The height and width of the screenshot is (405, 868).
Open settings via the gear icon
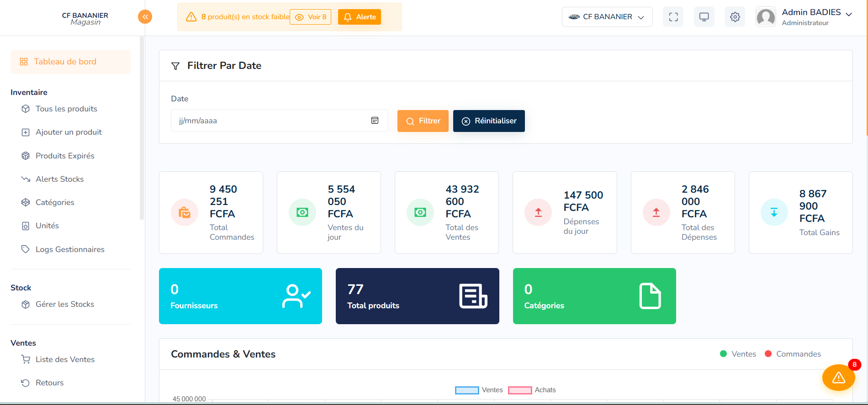[735, 17]
